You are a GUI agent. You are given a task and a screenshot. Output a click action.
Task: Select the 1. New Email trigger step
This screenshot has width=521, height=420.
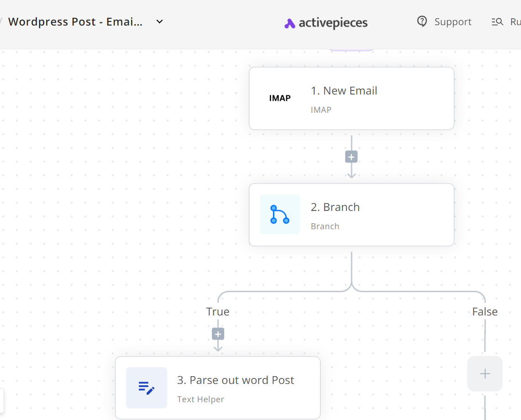(x=352, y=98)
